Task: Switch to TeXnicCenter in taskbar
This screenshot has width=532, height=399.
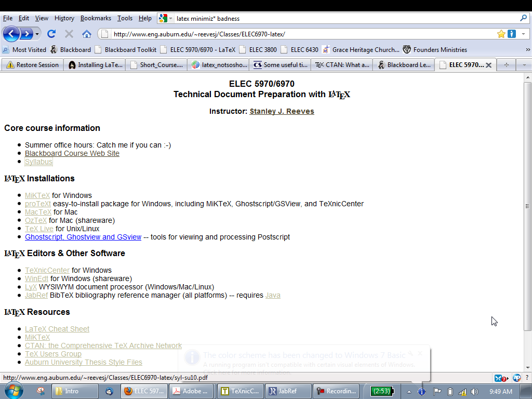Action: (x=240, y=391)
